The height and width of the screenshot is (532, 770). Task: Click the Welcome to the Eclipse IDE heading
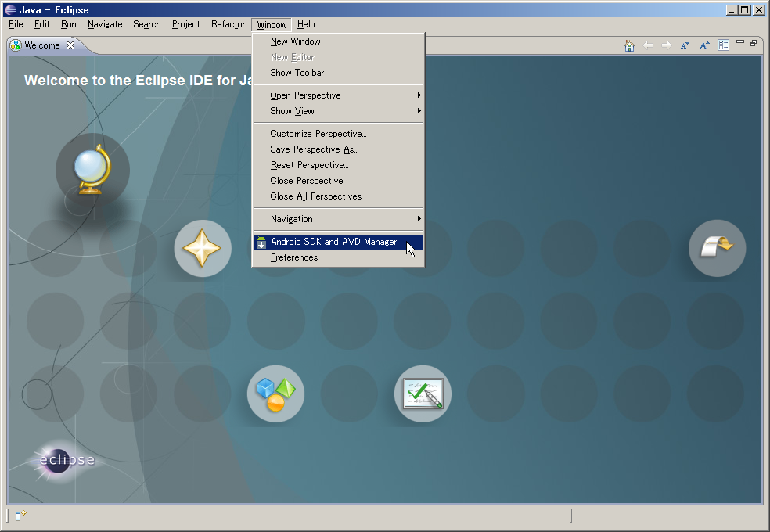point(139,80)
